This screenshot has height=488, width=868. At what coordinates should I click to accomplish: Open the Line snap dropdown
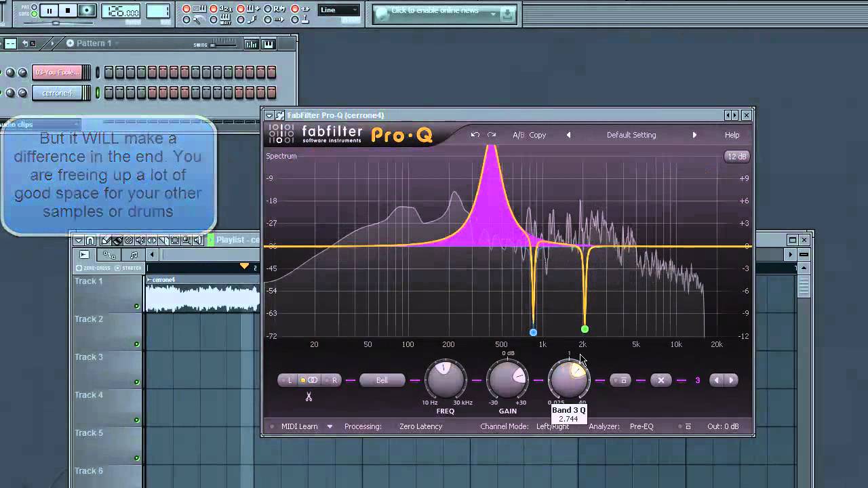(x=339, y=10)
